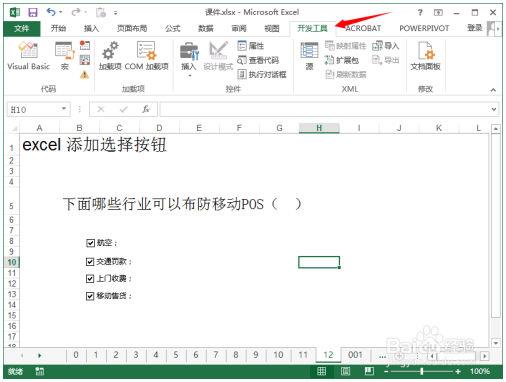Uncheck the 交通罚款 checkbox
This screenshot has height=382, width=506.
[x=90, y=262]
